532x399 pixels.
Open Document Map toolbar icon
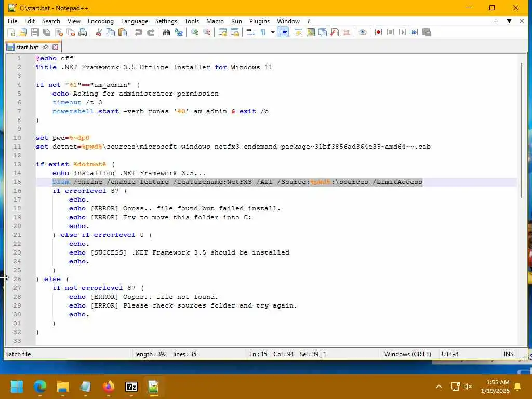tap(311, 33)
